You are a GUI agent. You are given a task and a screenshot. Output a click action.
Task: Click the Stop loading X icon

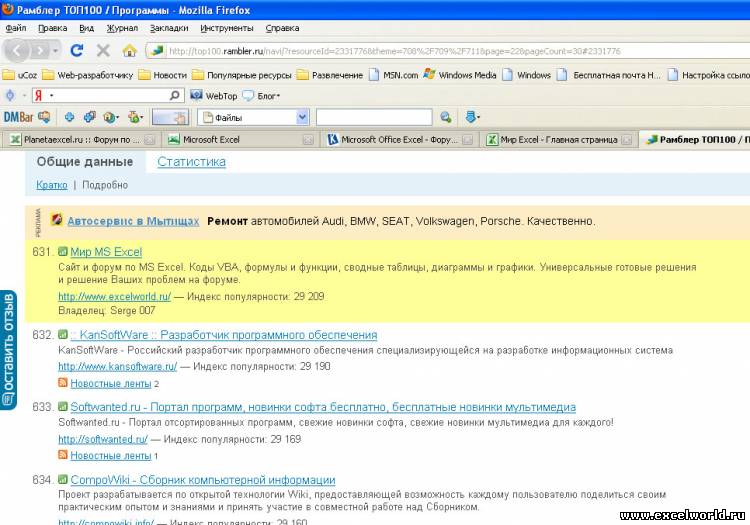click(103, 50)
